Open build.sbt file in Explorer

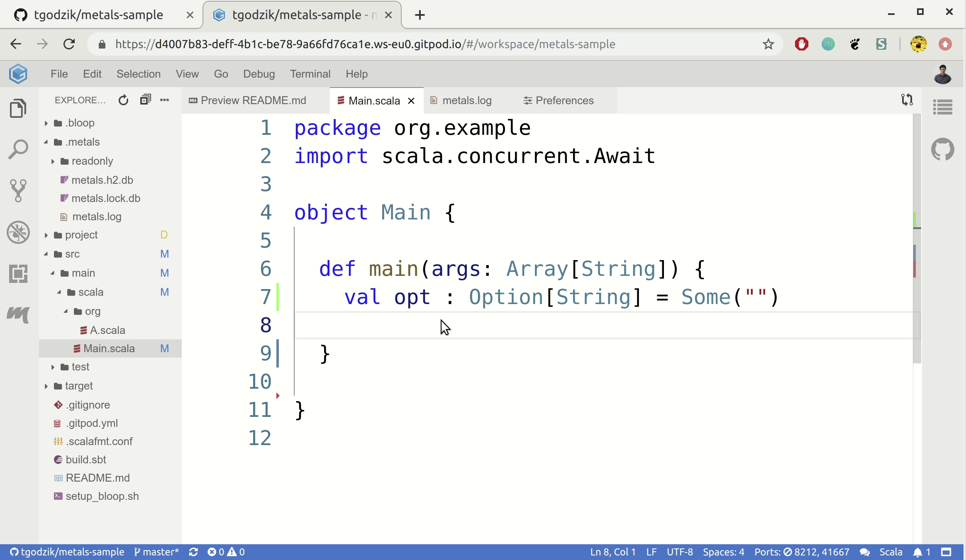(86, 460)
